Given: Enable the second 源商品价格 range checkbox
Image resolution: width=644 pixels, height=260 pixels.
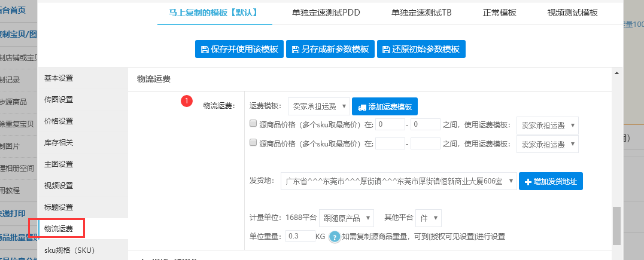Looking at the screenshot, I should pos(253,143).
